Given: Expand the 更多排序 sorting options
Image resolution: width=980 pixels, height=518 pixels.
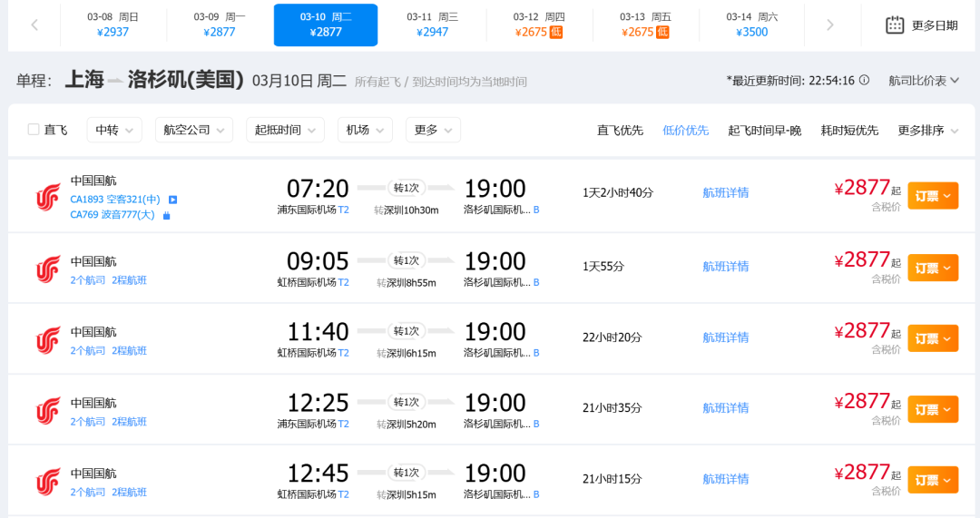Looking at the screenshot, I should (x=927, y=130).
